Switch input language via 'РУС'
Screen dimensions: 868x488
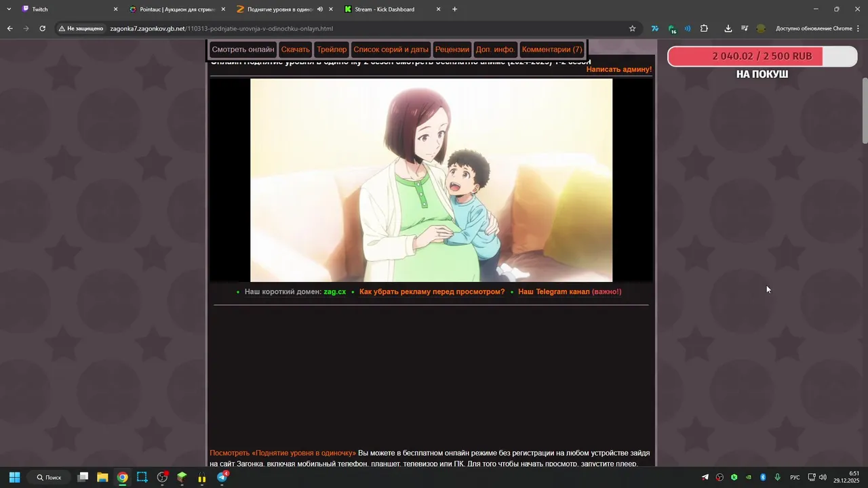click(795, 477)
